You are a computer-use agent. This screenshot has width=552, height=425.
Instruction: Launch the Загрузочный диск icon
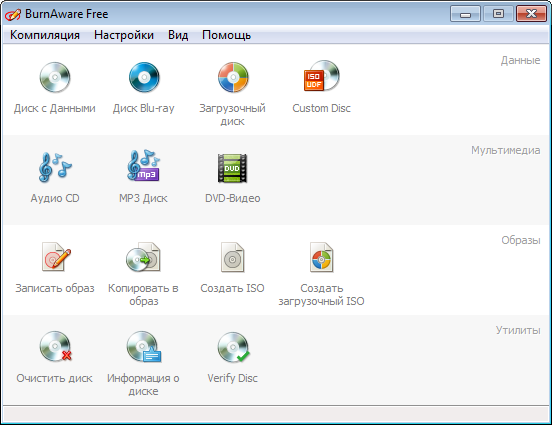(x=233, y=77)
